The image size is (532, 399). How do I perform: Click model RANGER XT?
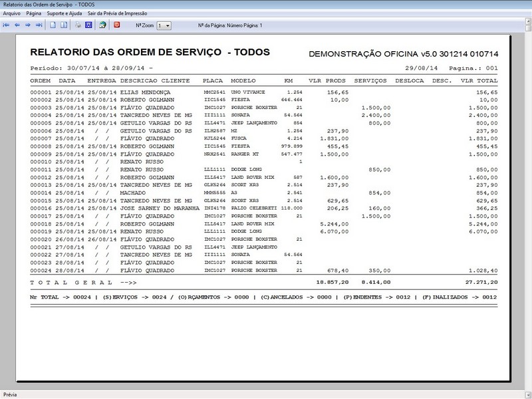coord(245,154)
